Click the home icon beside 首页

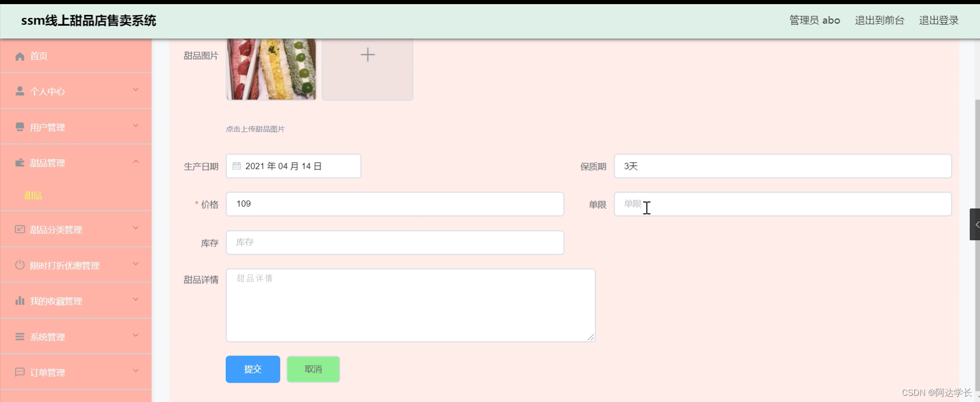[20, 56]
